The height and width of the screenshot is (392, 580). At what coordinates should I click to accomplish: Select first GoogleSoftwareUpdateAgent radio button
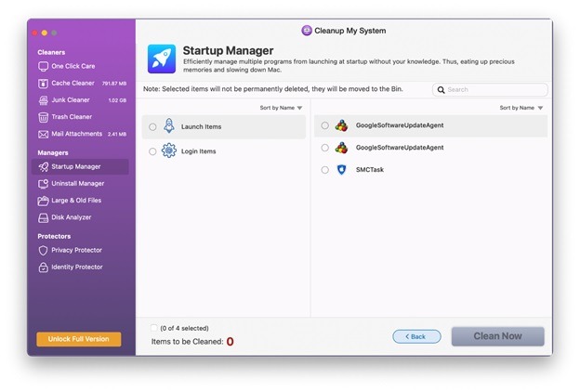pos(324,125)
